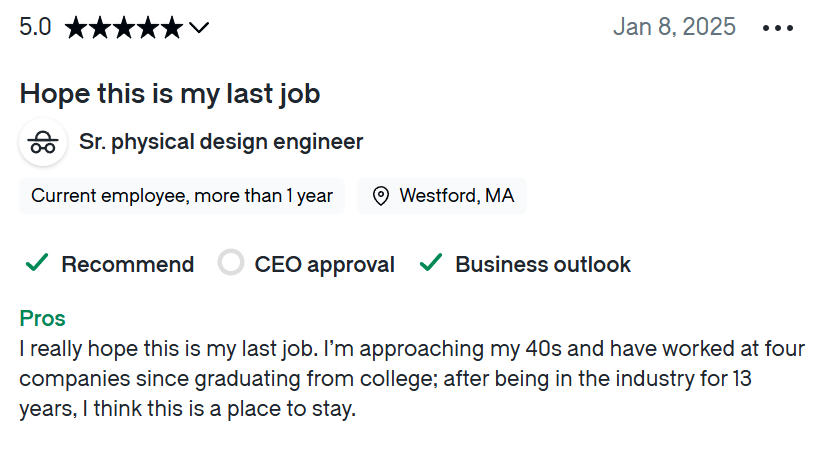
Task: Click the location pin icon
Action: tap(380, 196)
